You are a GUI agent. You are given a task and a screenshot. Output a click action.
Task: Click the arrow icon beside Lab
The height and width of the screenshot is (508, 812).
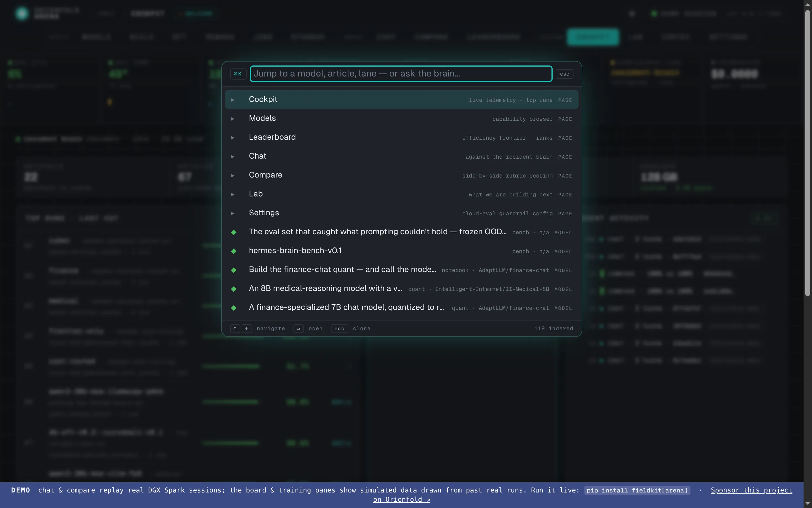tap(233, 194)
